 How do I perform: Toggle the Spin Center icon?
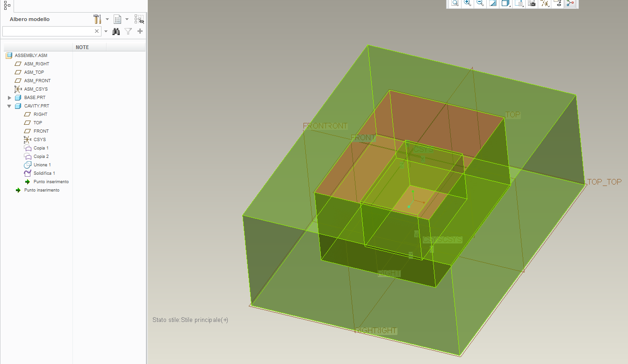(570, 3)
